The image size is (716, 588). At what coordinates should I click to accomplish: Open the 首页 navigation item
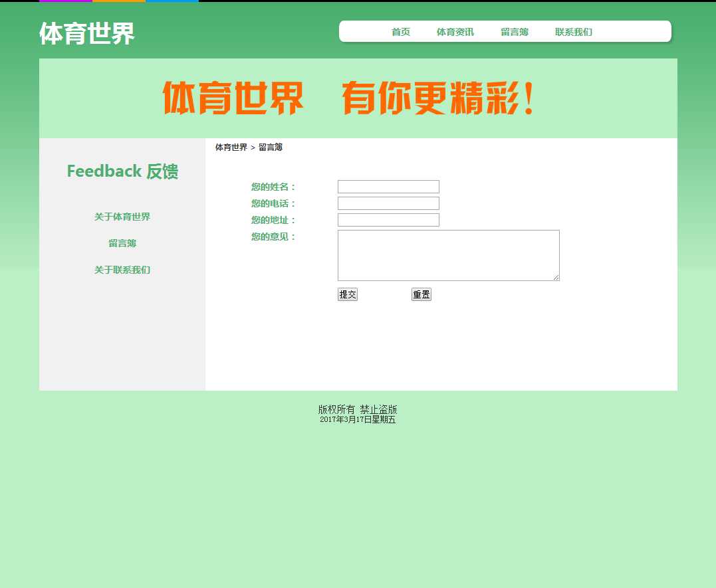pyautogui.click(x=400, y=32)
